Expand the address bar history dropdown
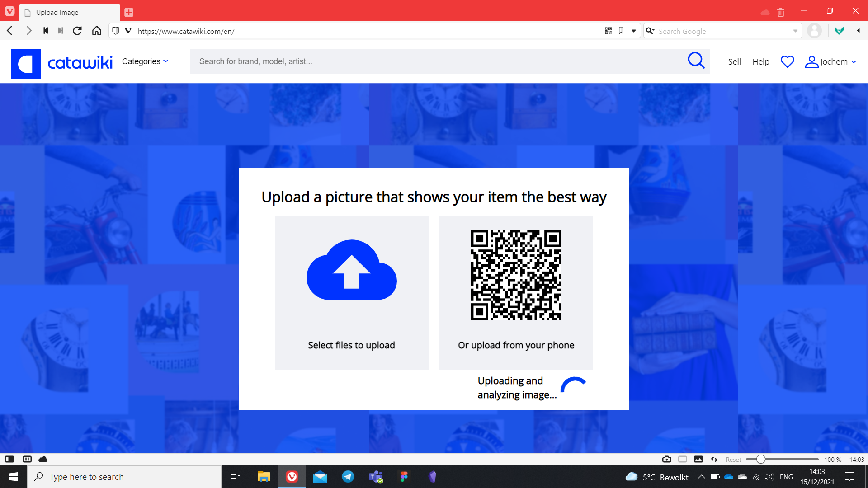This screenshot has height=488, width=868. [x=634, y=31]
